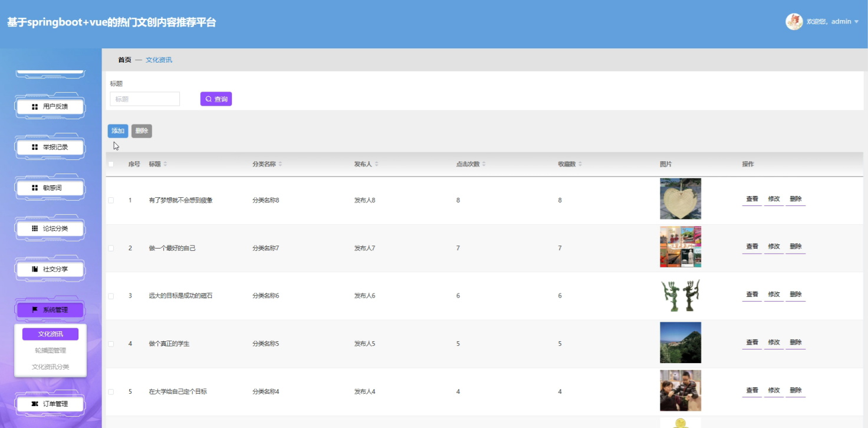Open 社交分享 sidebar menu
This screenshot has width=868, height=428.
(50, 269)
